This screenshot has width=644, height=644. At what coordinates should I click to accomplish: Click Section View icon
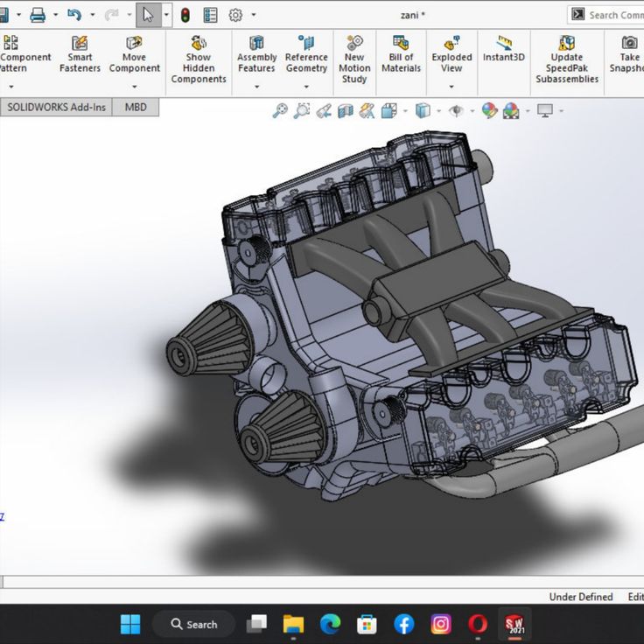346,111
